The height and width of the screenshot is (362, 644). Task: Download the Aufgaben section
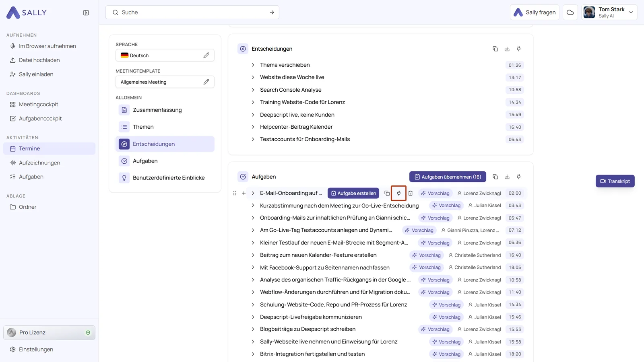tap(507, 177)
